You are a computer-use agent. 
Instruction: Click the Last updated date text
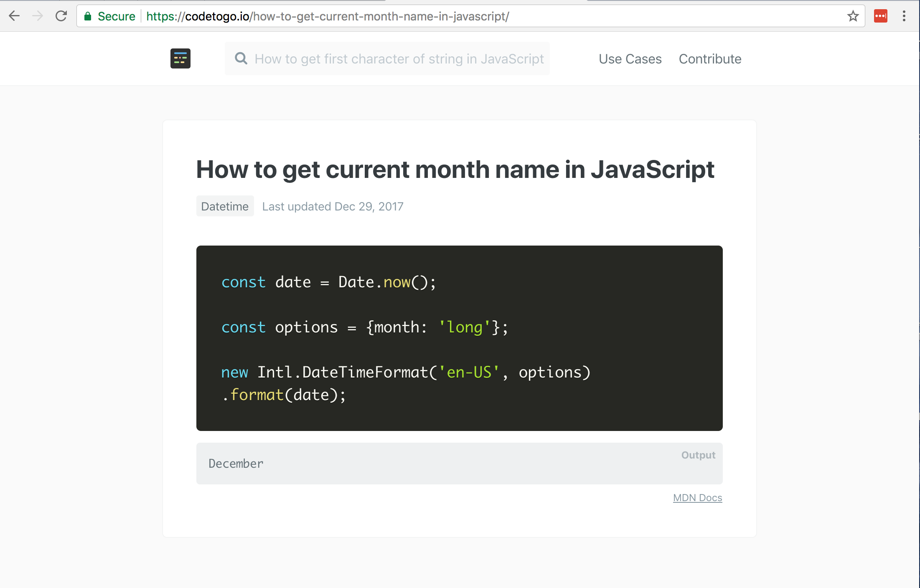pos(333,206)
